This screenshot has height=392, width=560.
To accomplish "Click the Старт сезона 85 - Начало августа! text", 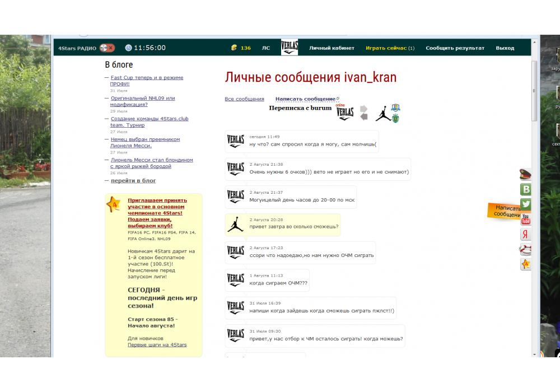I will pos(152,323).
